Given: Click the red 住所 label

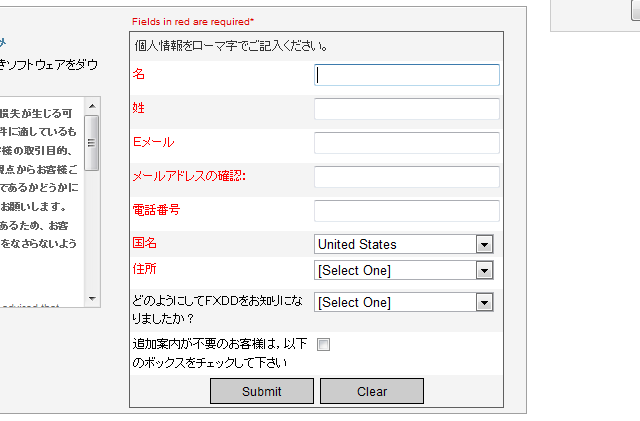Looking at the screenshot, I should 145,269.
